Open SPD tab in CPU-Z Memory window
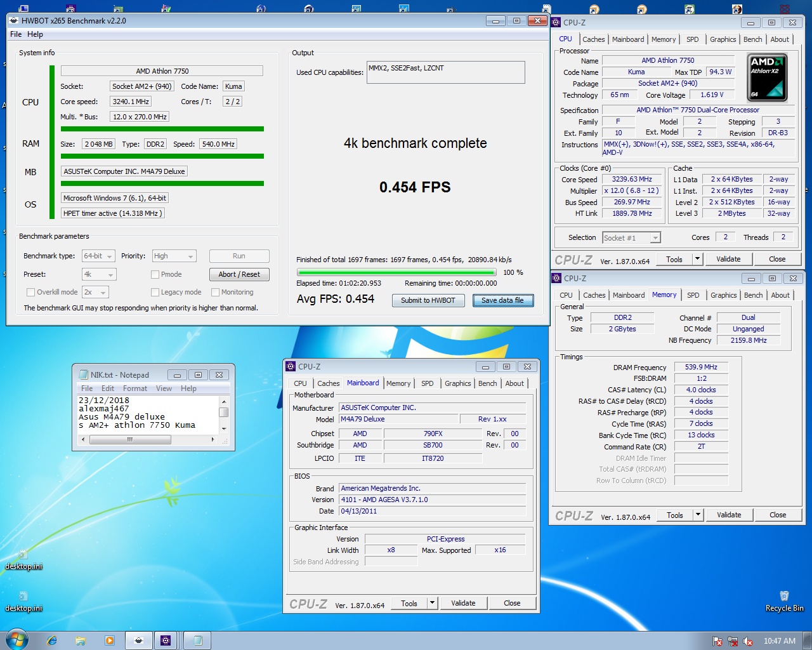 [693, 295]
